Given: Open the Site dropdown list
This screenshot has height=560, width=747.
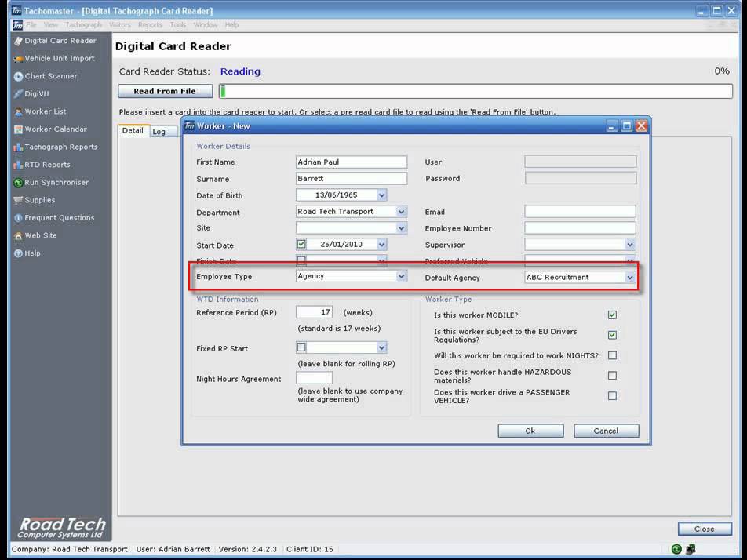Looking at the screenshot, I should (x=402, y=228).
